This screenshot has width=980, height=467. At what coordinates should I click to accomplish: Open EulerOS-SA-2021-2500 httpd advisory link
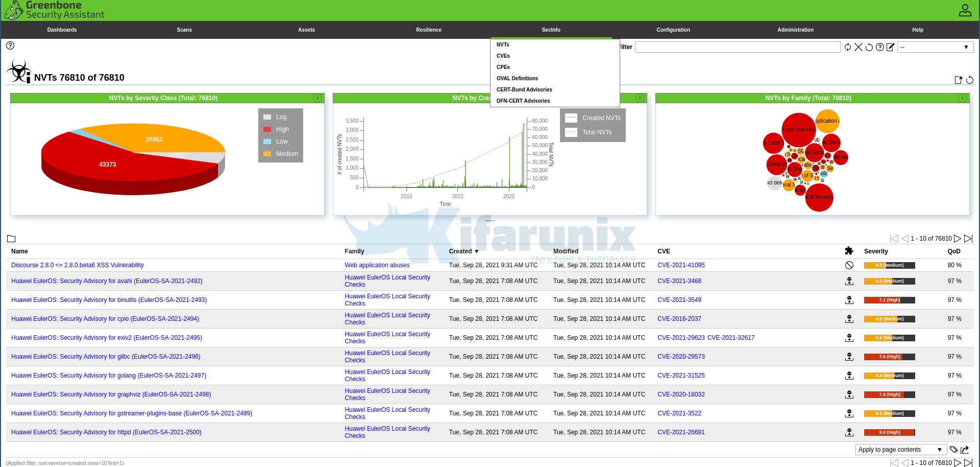(106, 432)
